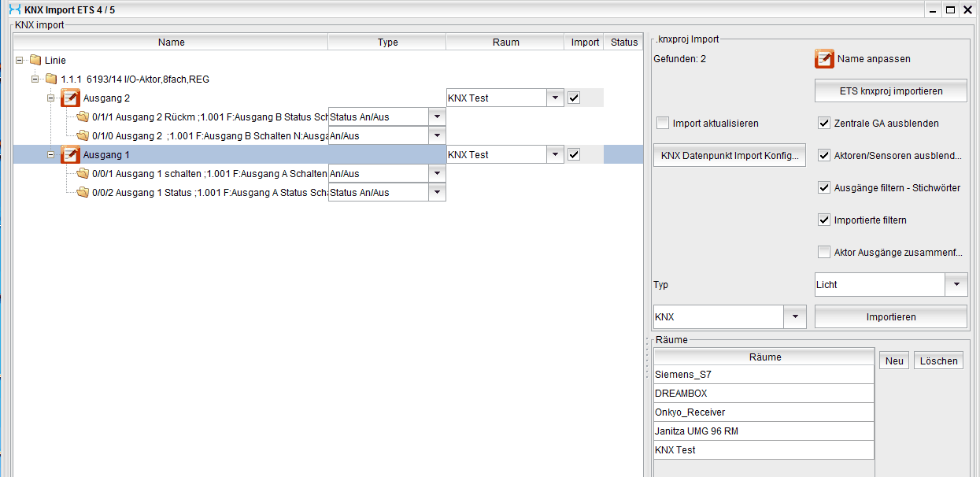Click the Linie folder icon
Screen dimensions: 980x477
click(35, 60)
